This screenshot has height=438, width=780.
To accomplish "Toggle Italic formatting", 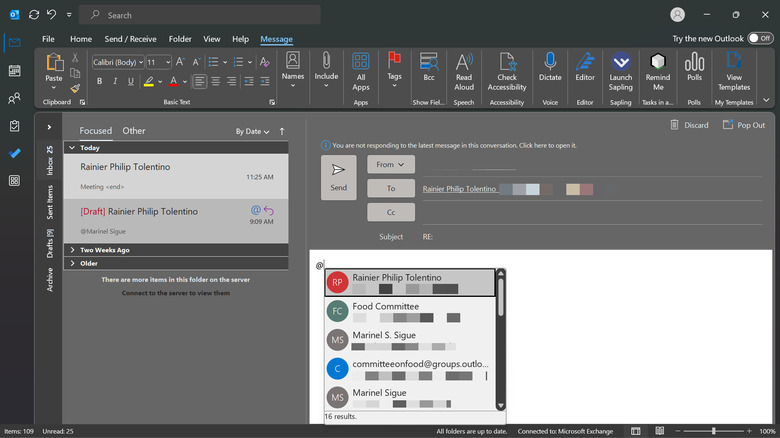I will 115,81.
